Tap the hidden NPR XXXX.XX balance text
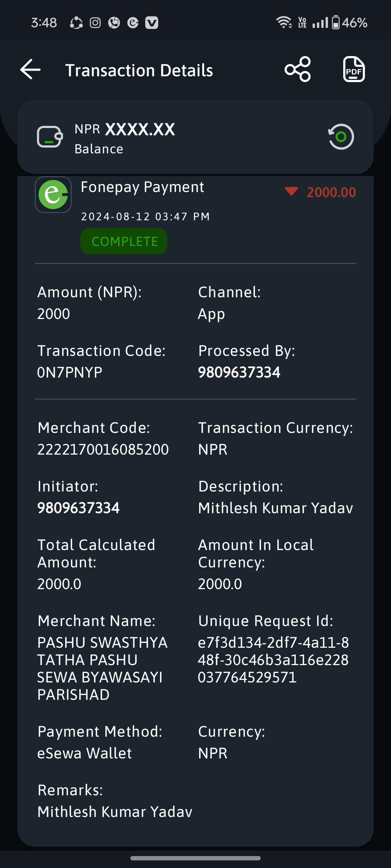This screenshot has height=868, width=391. point(125,129)
